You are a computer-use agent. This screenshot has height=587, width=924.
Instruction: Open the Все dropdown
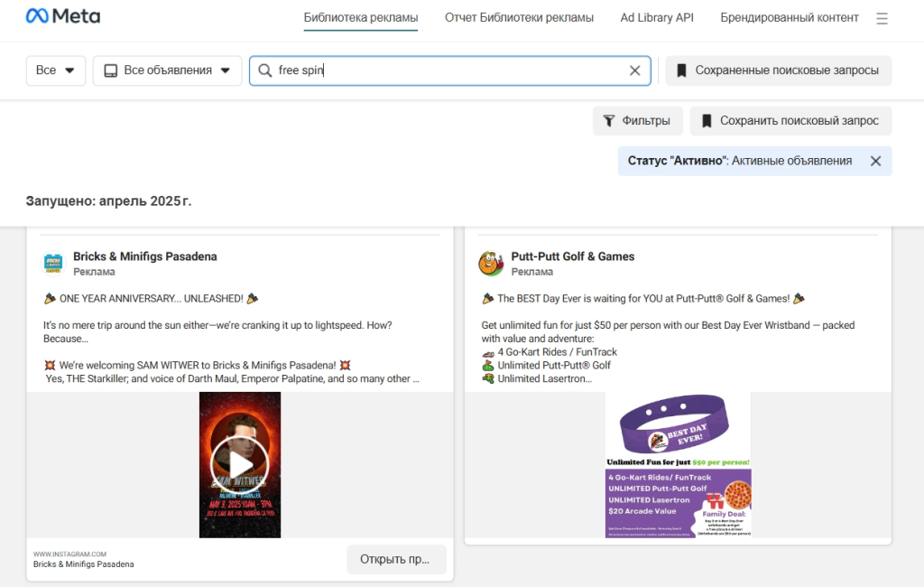click(55, 70)
